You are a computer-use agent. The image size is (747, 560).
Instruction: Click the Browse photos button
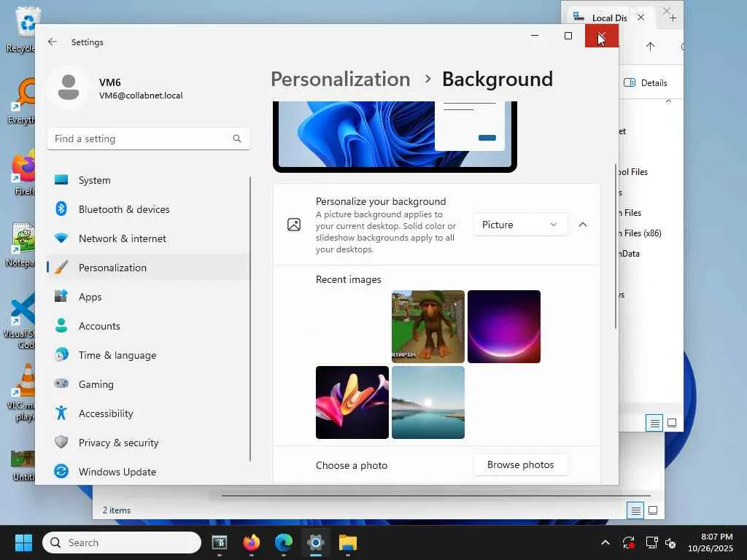pyautogui.click(x=520, y=464)
